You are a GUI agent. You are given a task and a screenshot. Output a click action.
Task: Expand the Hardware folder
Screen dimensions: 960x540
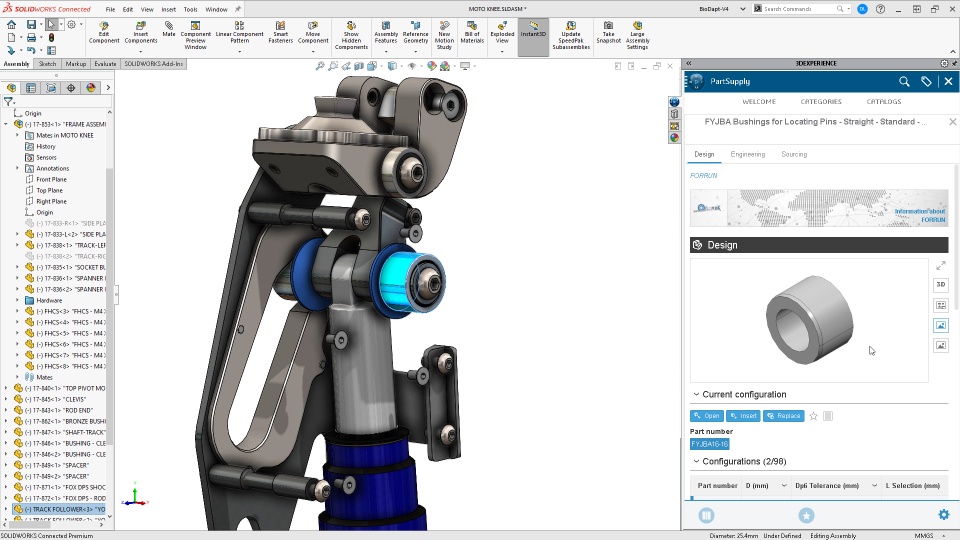[17, 301]
